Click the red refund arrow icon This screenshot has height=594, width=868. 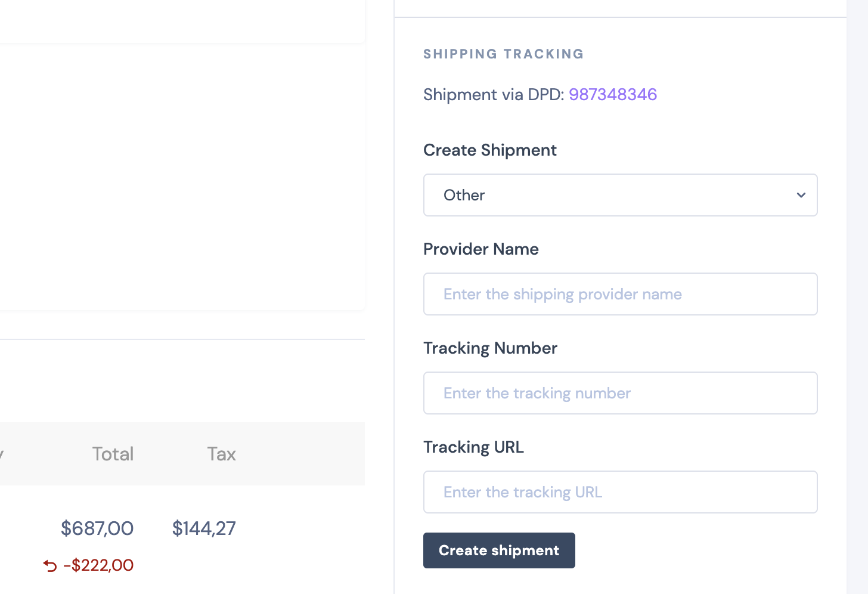pos(50,565)
